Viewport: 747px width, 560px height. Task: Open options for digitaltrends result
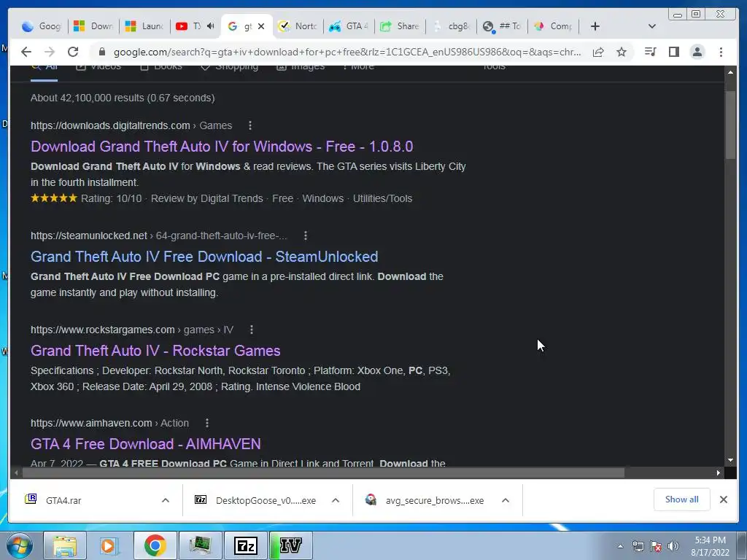pyautogui.click(x=250, y=125)
